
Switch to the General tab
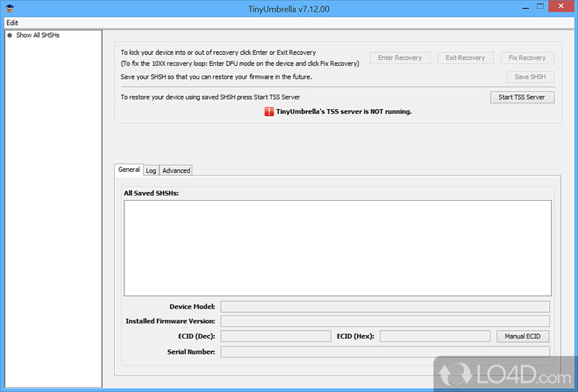pos(129,170)
